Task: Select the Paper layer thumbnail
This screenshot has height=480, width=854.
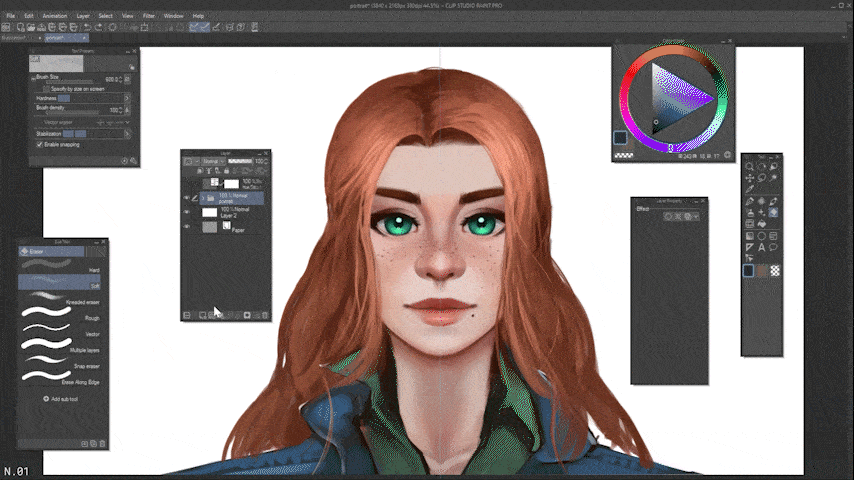Action: 209,228
